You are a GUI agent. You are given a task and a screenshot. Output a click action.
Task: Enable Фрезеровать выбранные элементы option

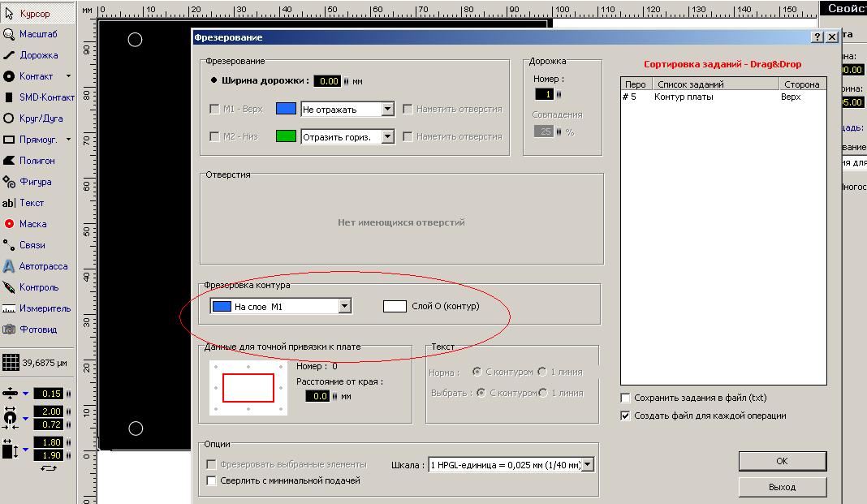click(x=211, y=464)
